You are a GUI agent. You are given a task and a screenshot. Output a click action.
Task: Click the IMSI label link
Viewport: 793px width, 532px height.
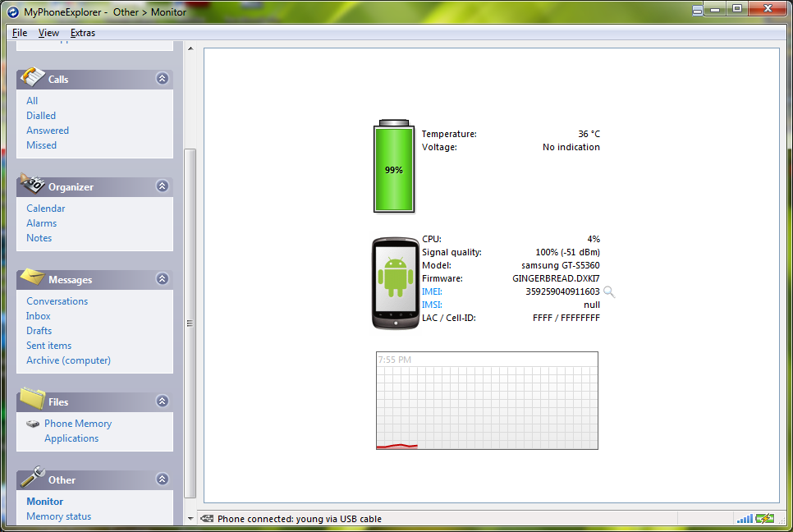click(432, 305)
